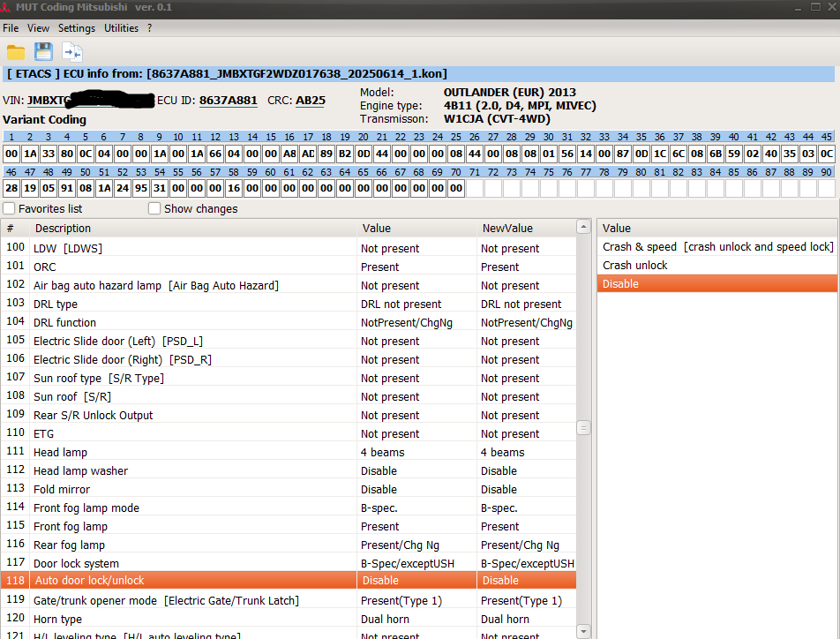This screenshot has width=840, height=639.
Task: Select row 106 Electric Slide door (Right)
Action: click(289, 359)
